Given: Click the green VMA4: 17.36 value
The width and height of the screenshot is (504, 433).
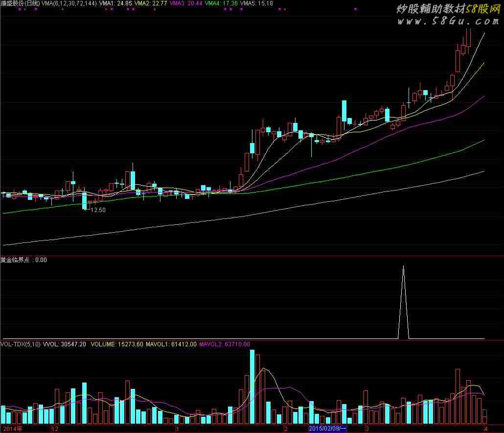Looking at the screenshot, I should (x=221, y=3).
